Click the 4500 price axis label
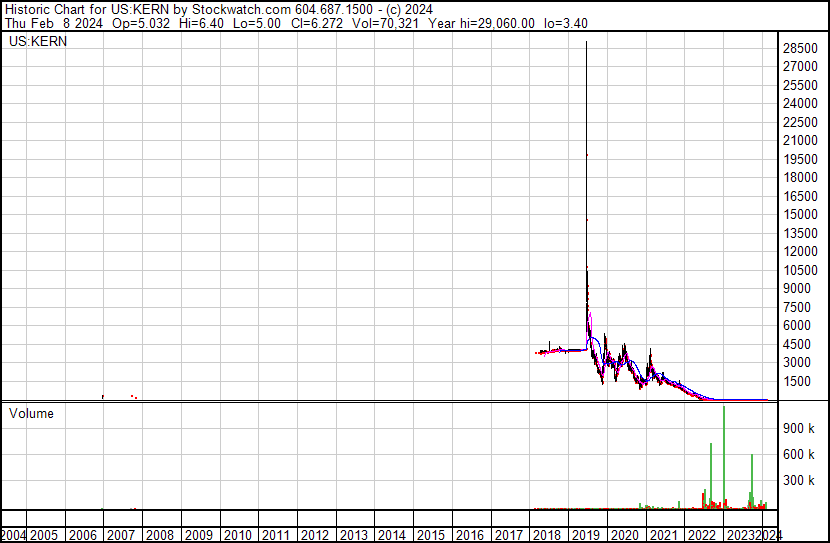Viewport: 830px width, 543px height. (x=797, y=345)
